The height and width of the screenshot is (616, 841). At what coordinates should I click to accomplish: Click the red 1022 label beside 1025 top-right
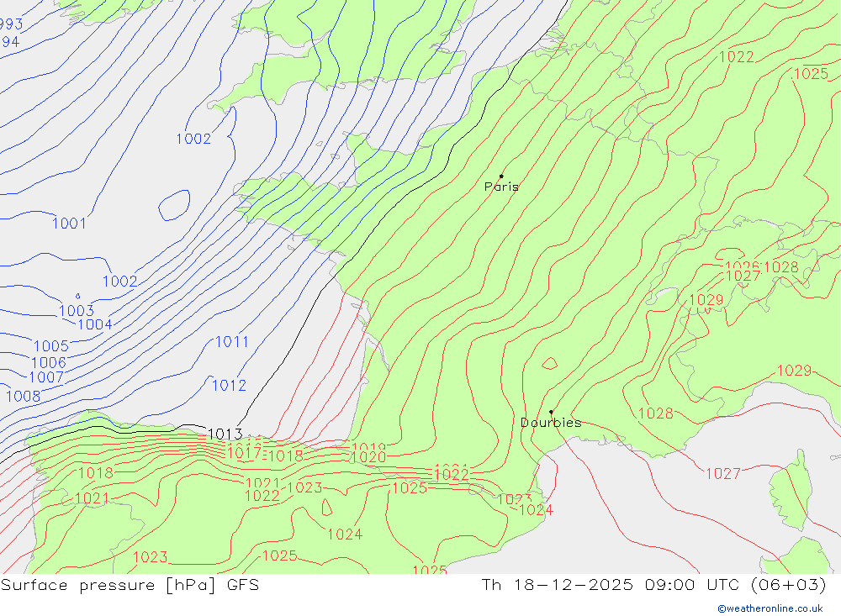click(x=737, y=57)
